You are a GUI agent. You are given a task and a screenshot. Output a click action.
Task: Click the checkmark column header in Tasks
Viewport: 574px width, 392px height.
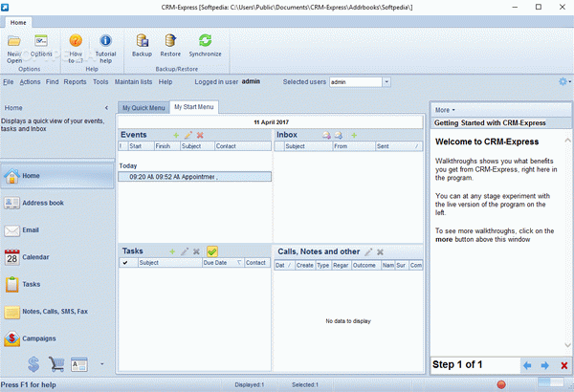coord(125,263)
